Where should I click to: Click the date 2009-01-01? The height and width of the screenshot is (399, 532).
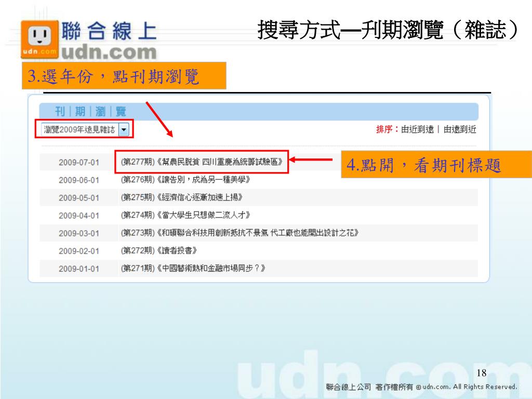pyautogui.click(x=79, y=269)
